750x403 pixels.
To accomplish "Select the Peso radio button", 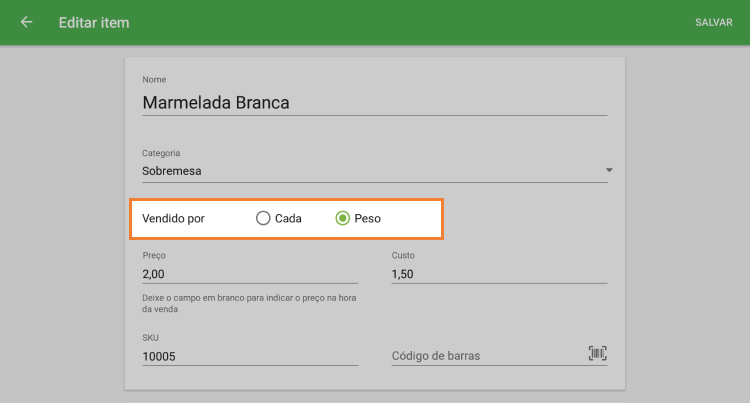I will coord(342,218).
